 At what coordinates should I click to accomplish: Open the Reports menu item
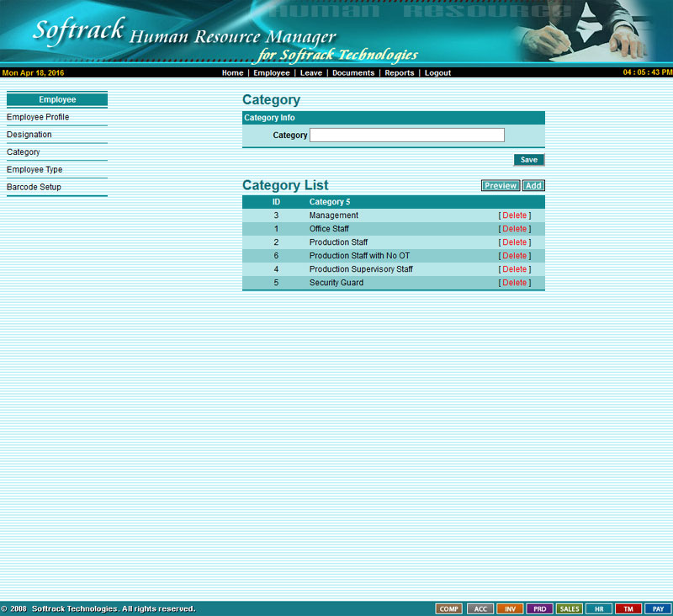point(400,73)
